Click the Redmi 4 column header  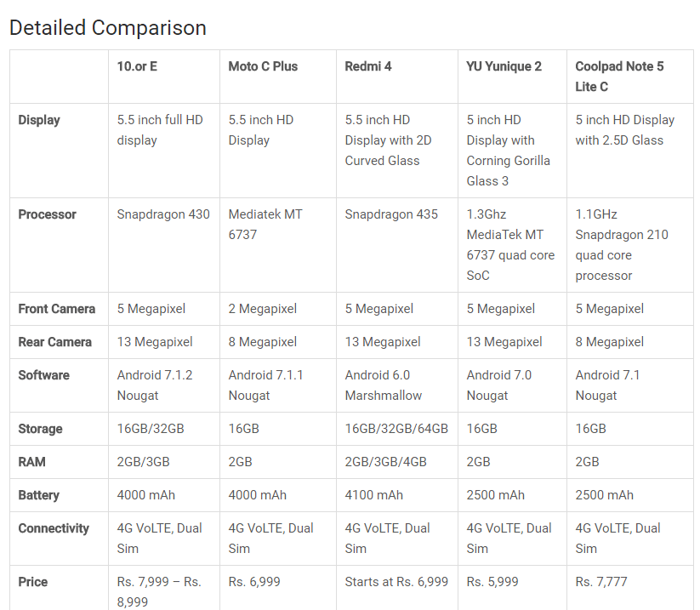tap(368, 66)
